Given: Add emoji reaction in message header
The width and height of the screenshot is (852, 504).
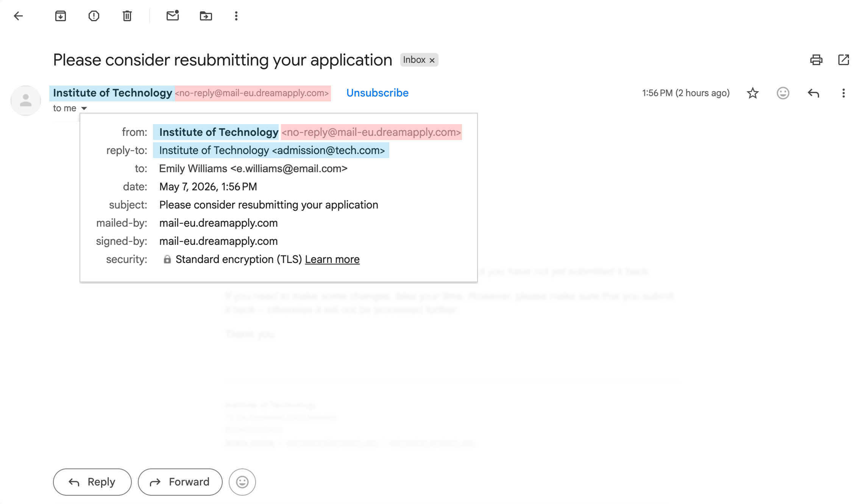Looking at the screenshot, I should 783,93.
